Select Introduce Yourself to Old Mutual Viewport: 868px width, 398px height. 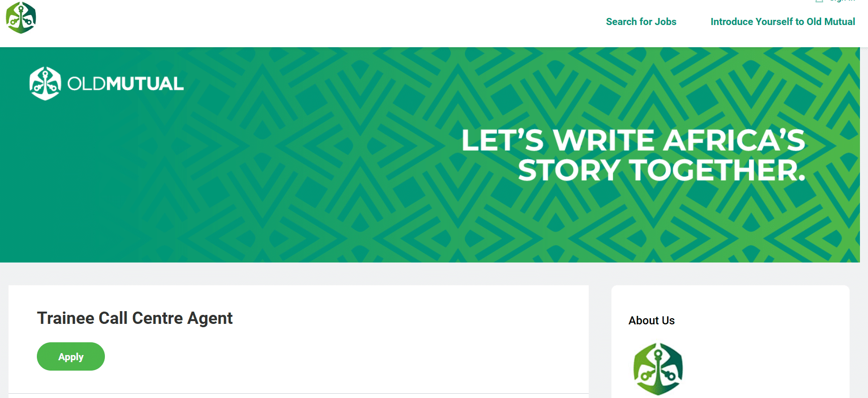782,22
